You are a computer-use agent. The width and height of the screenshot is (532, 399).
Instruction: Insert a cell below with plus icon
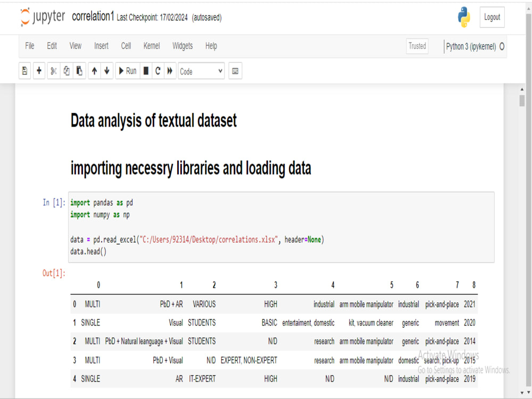click(x=39, y=71)
